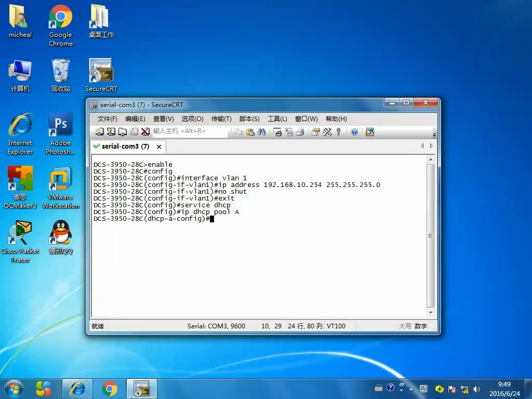The width and height of the screenshot is (532, 399).
Task: Select the 傲思 OCMaker3 desktop shortcut
Action: (20, 187)
